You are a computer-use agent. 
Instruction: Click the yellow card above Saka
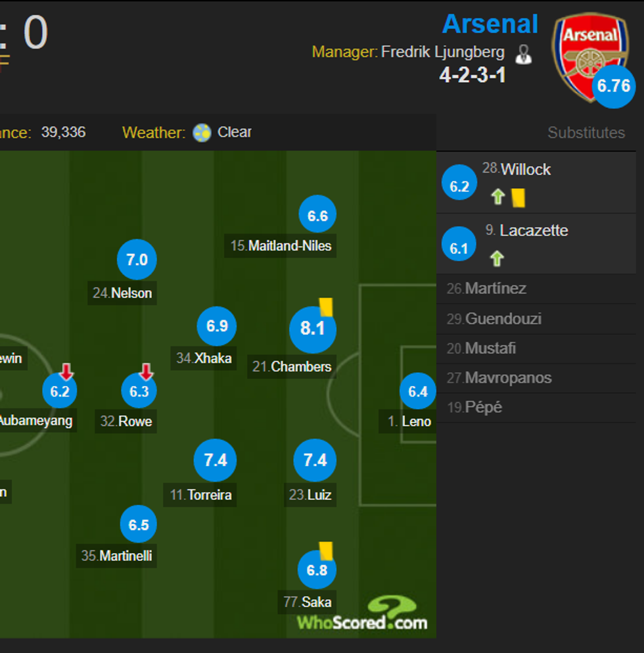326,551
